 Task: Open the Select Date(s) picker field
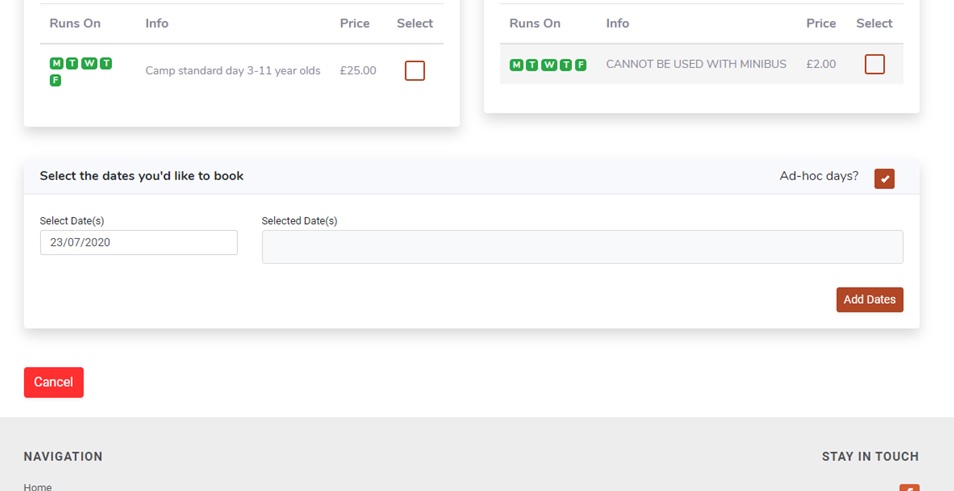tap(139, 242)
